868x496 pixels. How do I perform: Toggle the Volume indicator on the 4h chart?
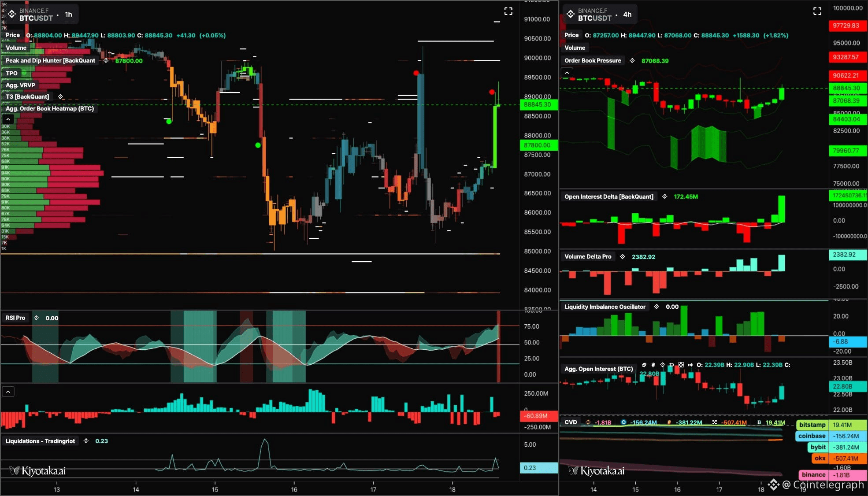tap(575, 48)
